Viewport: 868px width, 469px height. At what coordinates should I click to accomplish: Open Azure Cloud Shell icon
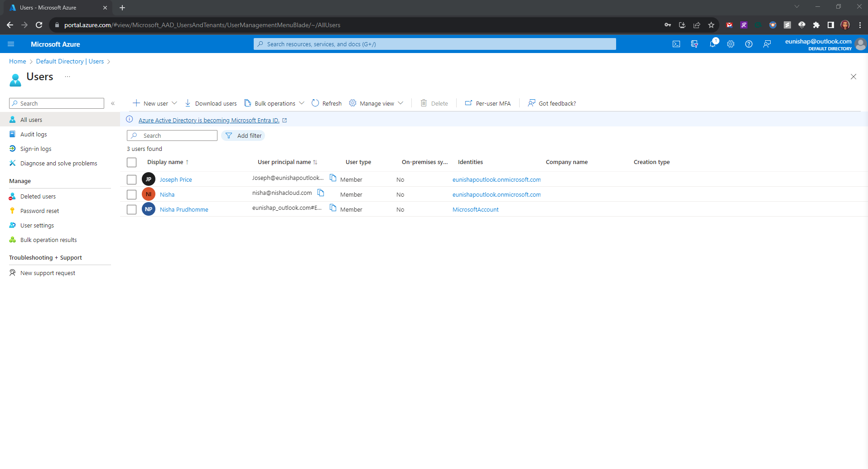tap(676, 44)
